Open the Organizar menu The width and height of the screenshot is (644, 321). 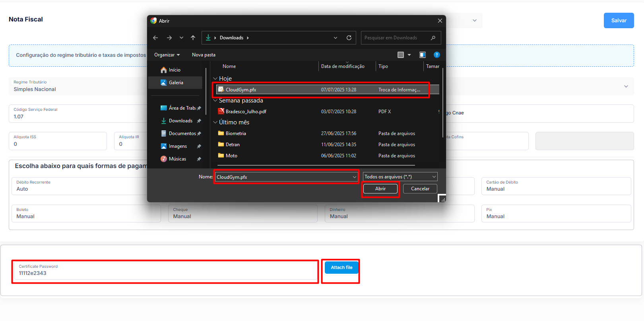(167, 55)
